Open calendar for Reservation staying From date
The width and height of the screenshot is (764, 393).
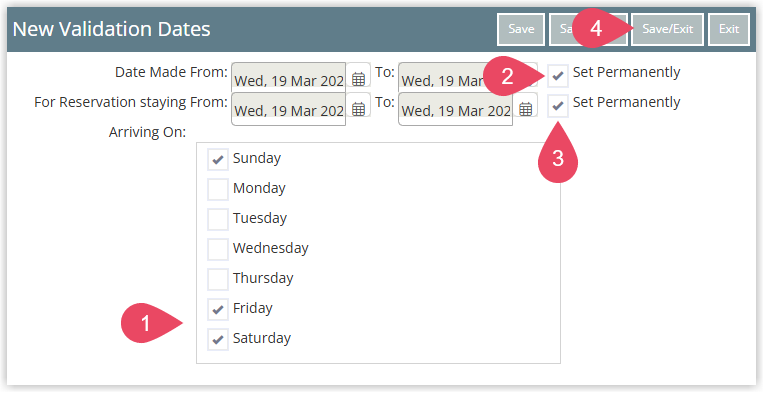[359, 109]
